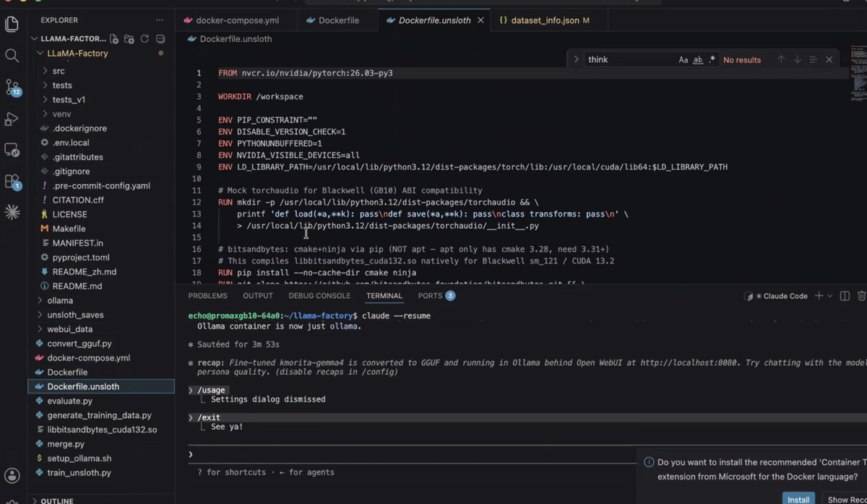Screen dimensions: 867x504
Task: Refresh the Explorer file tree
Action: (144, 39)
